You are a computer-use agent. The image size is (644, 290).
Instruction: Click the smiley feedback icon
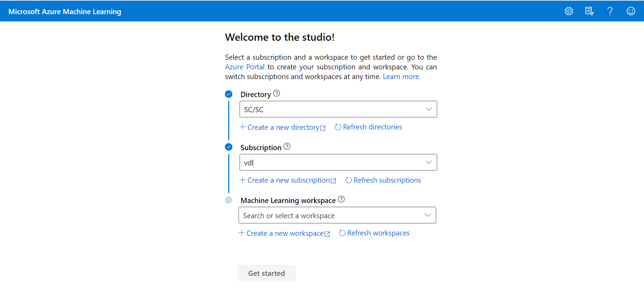[x=631, y=11]
